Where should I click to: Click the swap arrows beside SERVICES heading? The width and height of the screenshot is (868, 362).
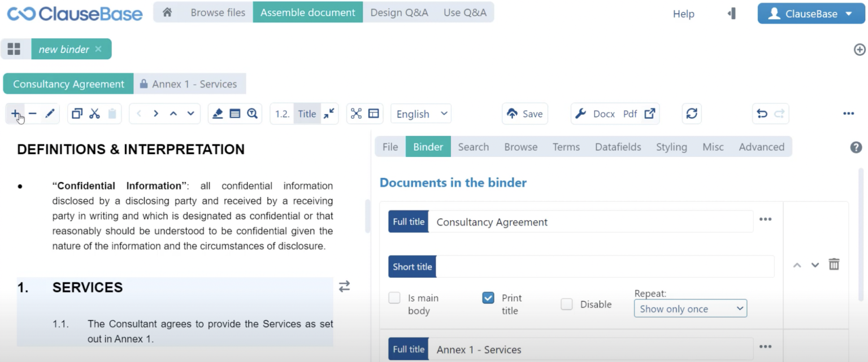coord(344,286)
